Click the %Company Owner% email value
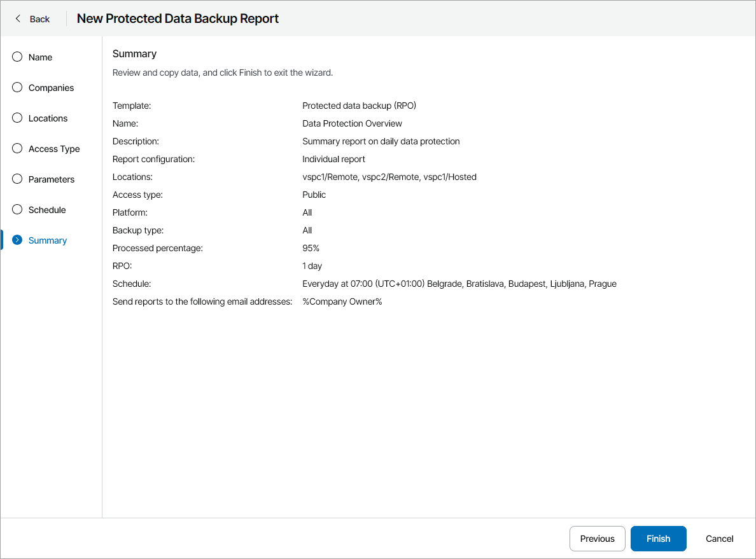This screenshot has height=559, width=756. (x=342, y=301)
